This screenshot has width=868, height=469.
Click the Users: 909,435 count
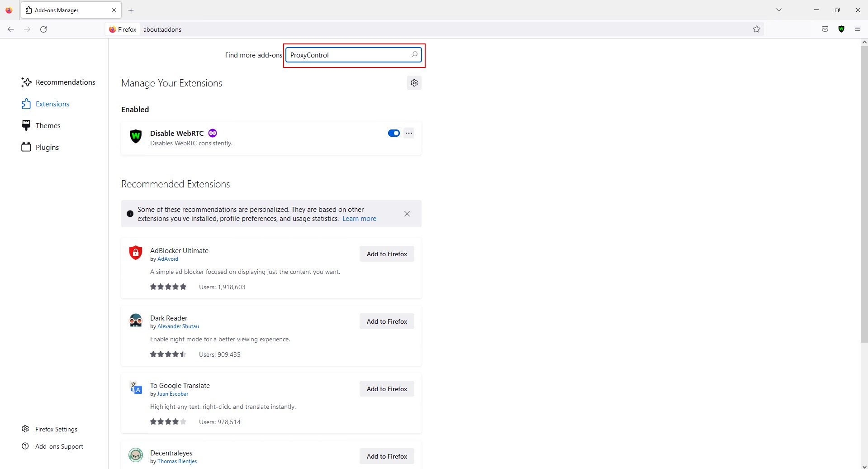pos(220,354)
